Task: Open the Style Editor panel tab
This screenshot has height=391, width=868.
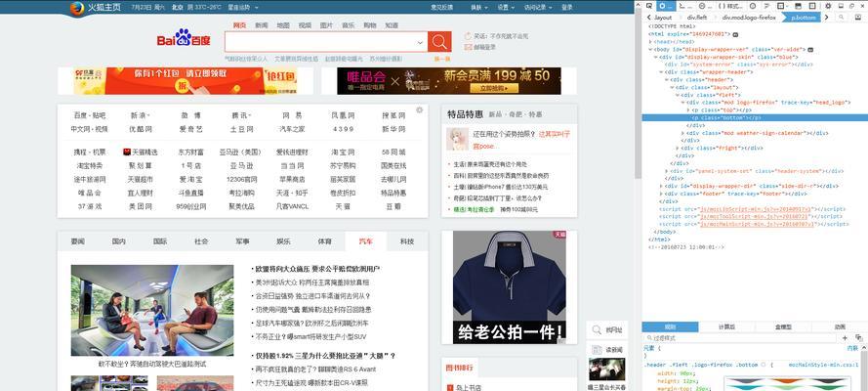Action: click(730, 6)
